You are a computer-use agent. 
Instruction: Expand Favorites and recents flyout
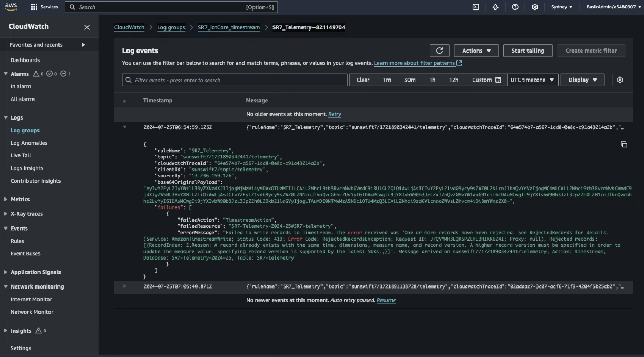pyautogui.click(x=83, y=45)
